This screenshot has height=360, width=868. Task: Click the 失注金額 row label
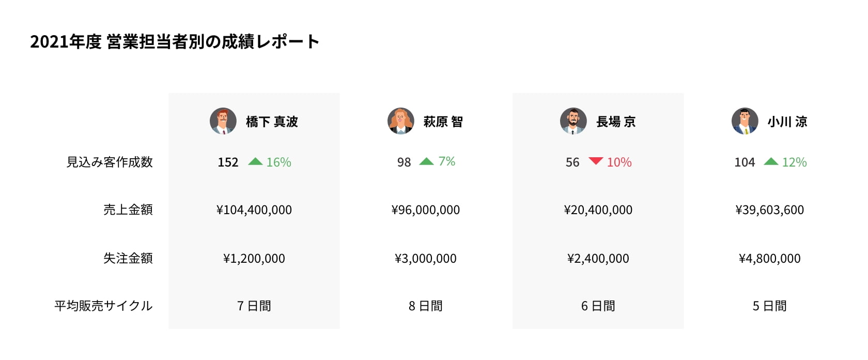click(128, 258)
